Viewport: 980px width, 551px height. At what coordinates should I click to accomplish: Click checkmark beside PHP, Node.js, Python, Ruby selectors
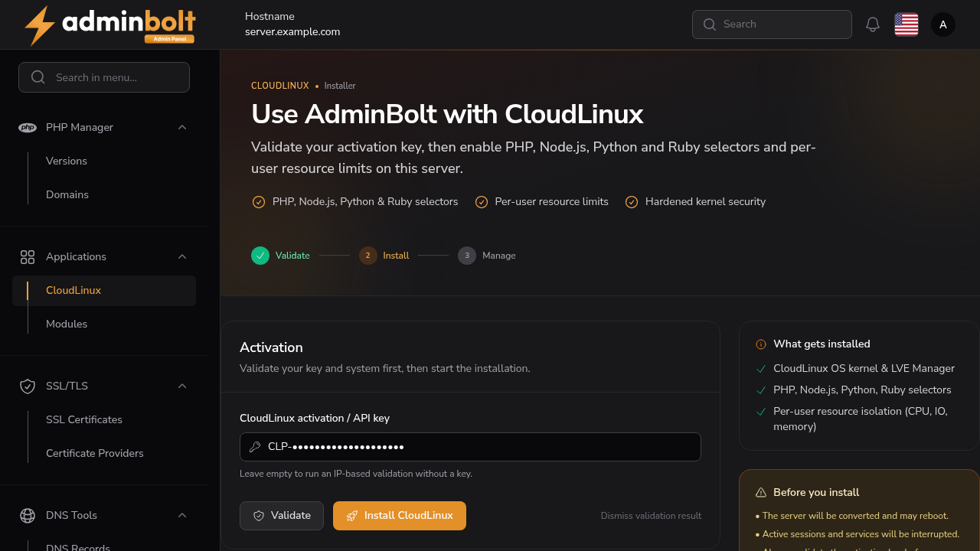761,390
